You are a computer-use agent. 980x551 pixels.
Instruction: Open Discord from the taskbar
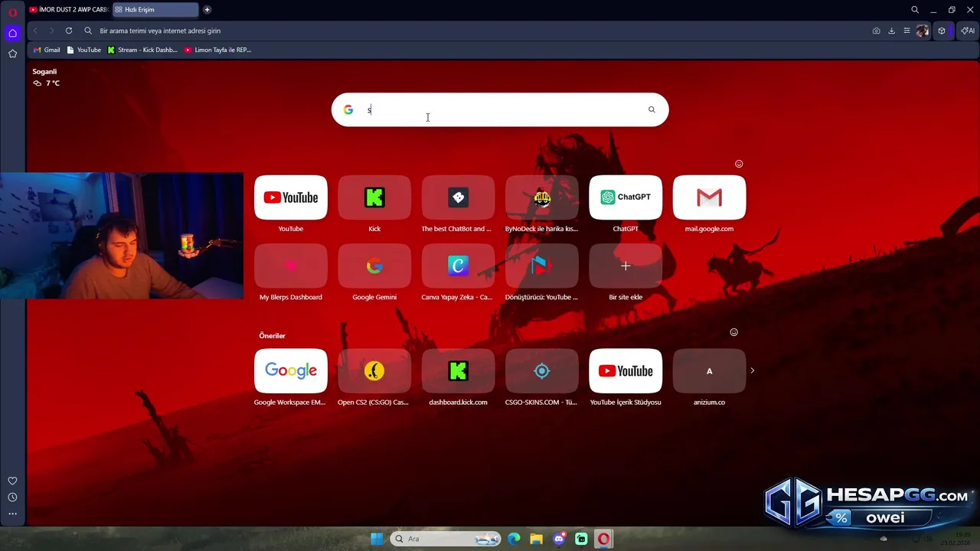[559, 539]
